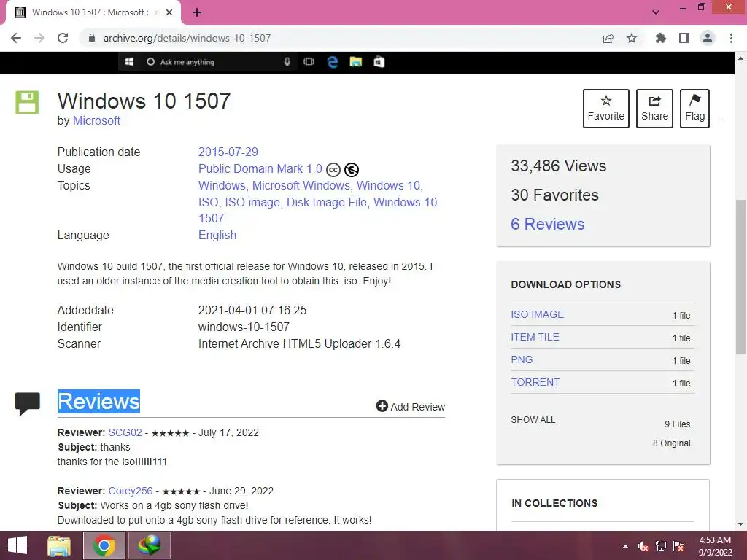Click the address bar URL

click(187, 38)
